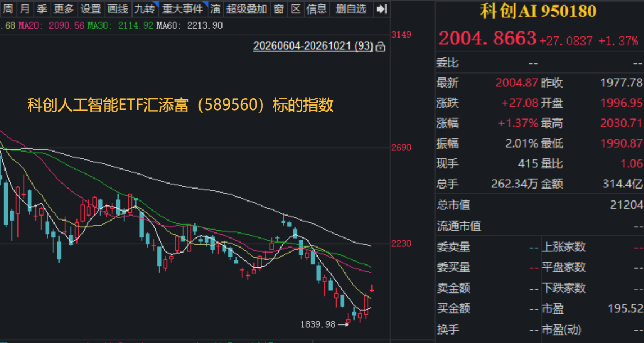Click the 2690 price axis label
This screenshot has height=343, width=644.
point(401,147)
